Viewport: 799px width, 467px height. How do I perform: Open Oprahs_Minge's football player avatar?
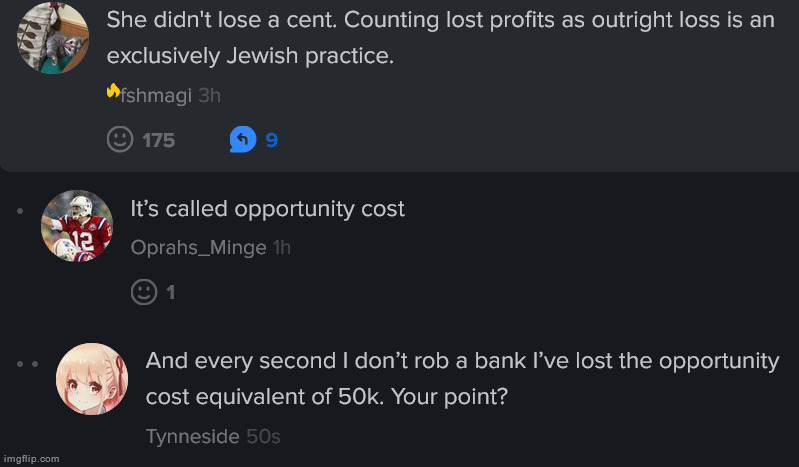click(77, 226)
